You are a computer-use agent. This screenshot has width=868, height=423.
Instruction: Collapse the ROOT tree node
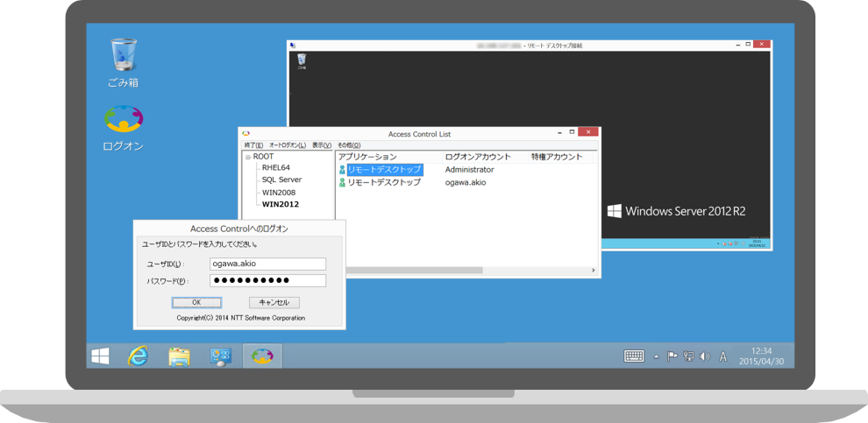[248, 157]
